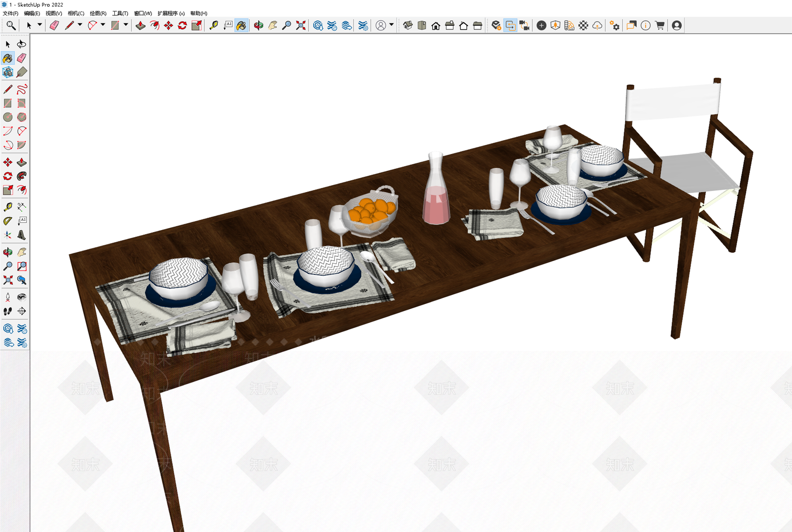Screen dimensions: 792x532
Task: Open the 相机(C) menu
Action: [x=76, y=13]
